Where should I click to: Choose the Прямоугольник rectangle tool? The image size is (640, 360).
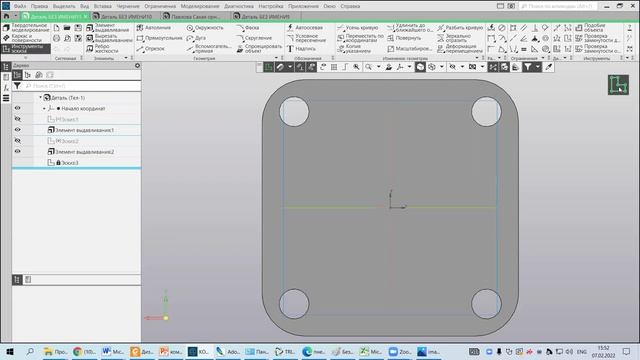[x=159, y=38]
